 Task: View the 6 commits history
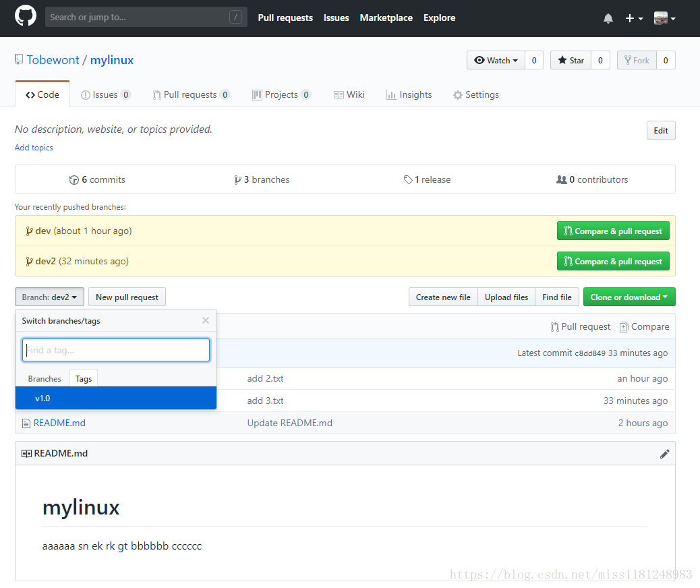(97, 179)
